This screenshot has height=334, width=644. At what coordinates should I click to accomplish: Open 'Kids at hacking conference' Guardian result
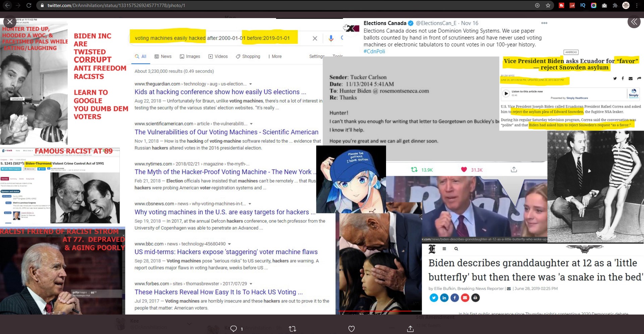[220, 92]
